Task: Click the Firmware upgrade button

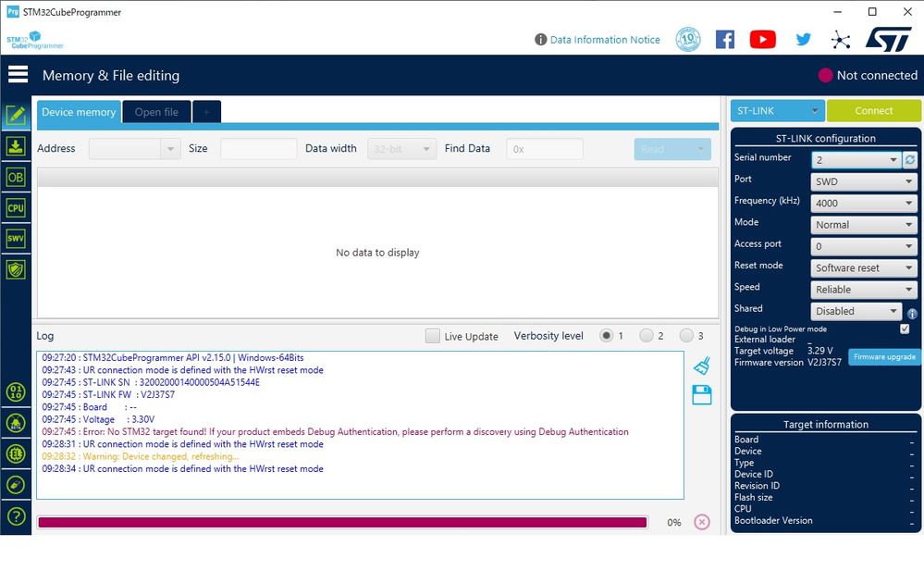Action: coord(884,356)
